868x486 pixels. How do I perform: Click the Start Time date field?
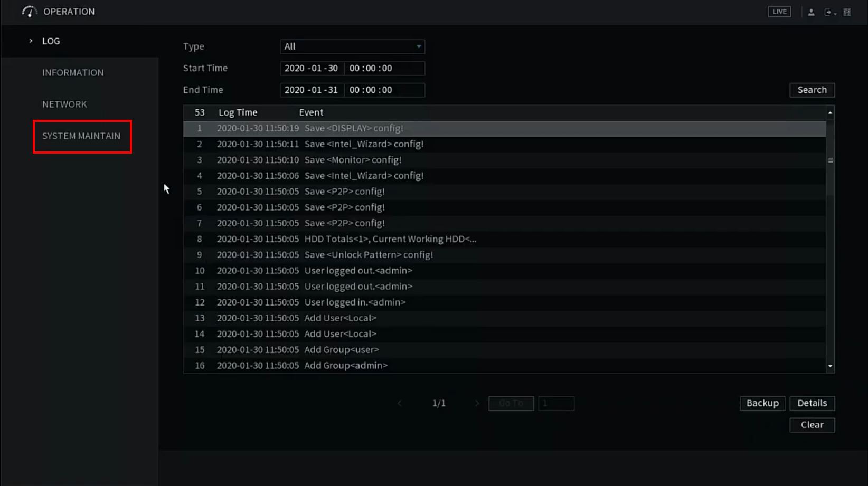312,68
